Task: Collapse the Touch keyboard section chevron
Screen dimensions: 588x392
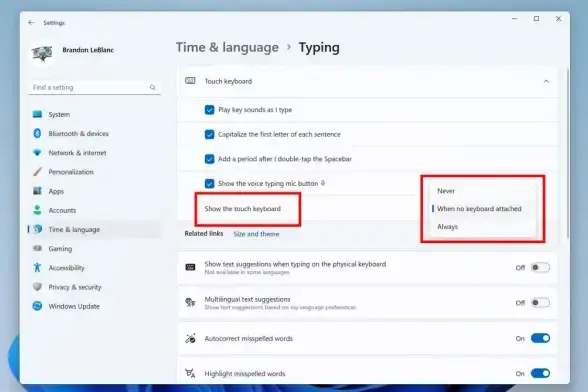Action: click(x=546, y=81)
